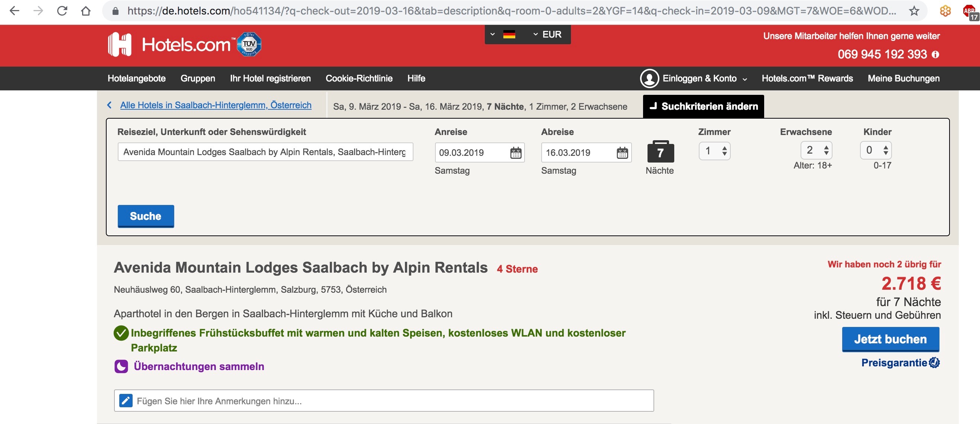Click the browser forward arrow
Image resolution: width=980 pixels, height=424 pixels.
coord(38,11)
